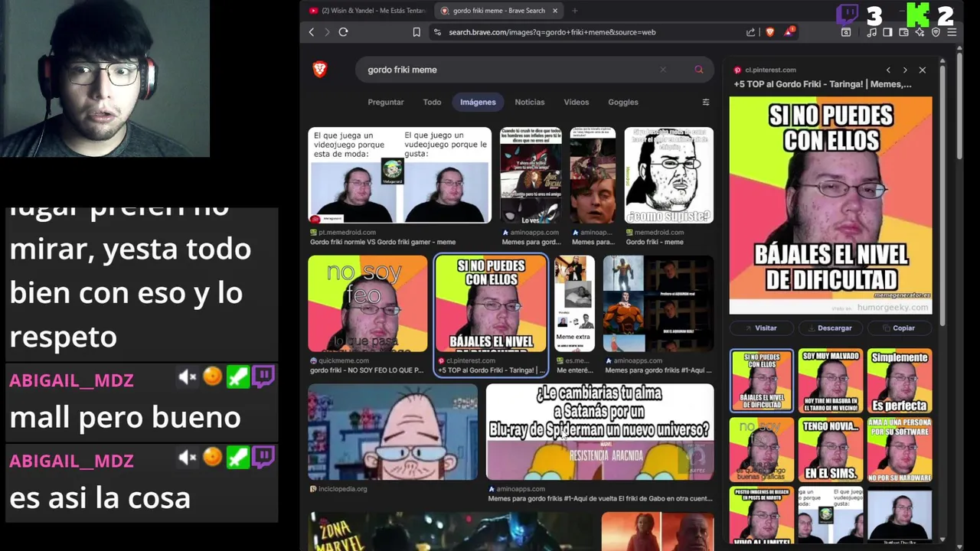
Task: Click the Descargar button
Action: click(831, 328)
